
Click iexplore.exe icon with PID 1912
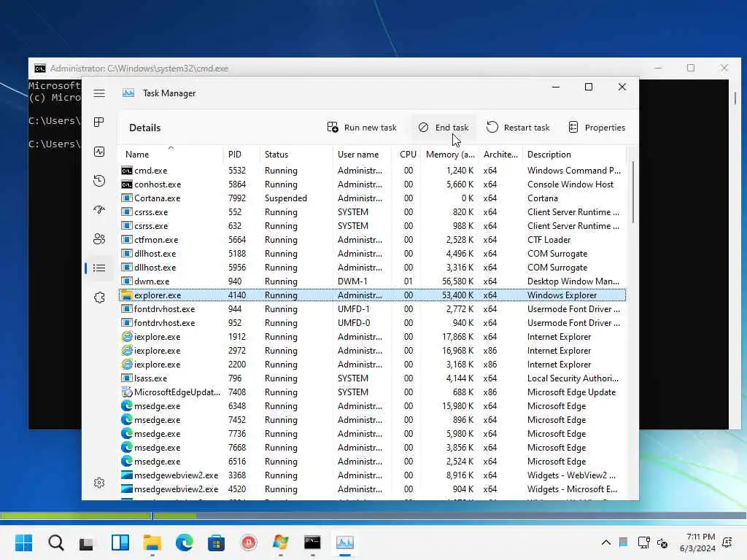(127, 337)
